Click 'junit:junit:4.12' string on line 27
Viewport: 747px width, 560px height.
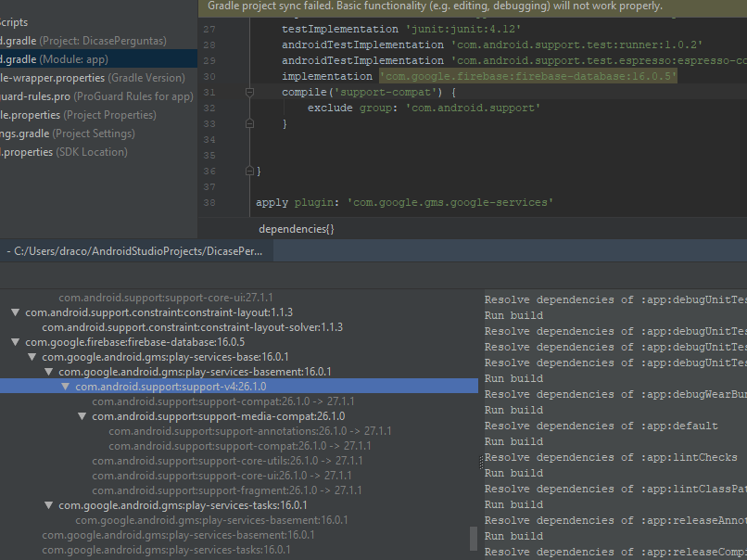(x=463, y=29)
